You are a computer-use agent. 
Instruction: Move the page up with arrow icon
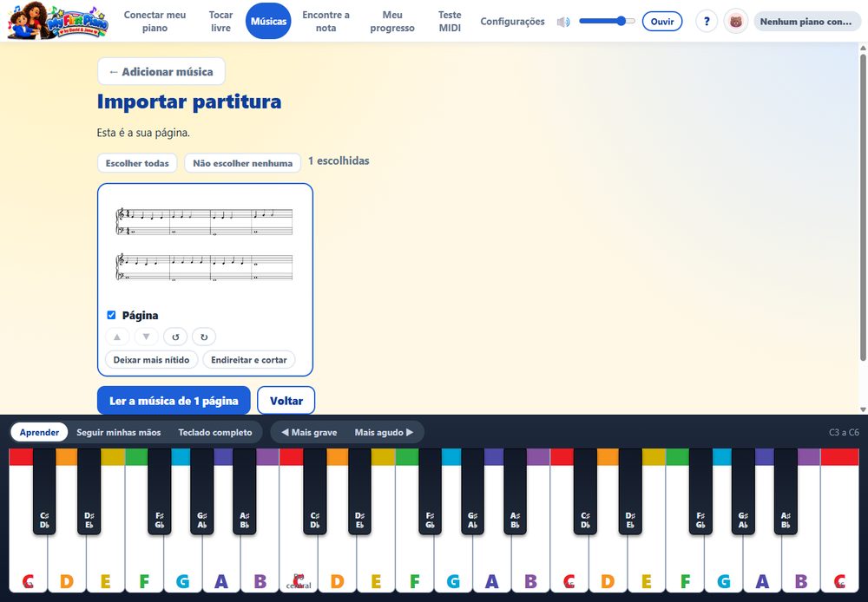117,337
